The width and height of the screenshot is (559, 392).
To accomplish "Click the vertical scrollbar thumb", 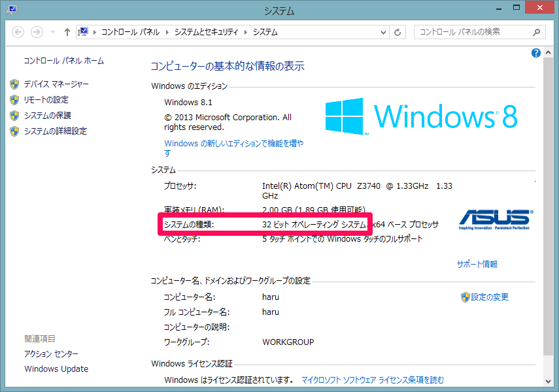I will click(549, 206).
